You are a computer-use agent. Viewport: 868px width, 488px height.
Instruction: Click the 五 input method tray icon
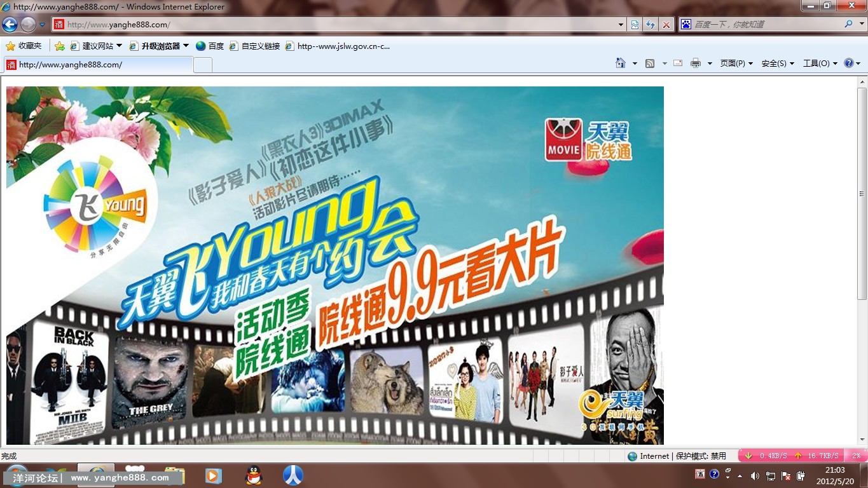click(x=700, y=474)
